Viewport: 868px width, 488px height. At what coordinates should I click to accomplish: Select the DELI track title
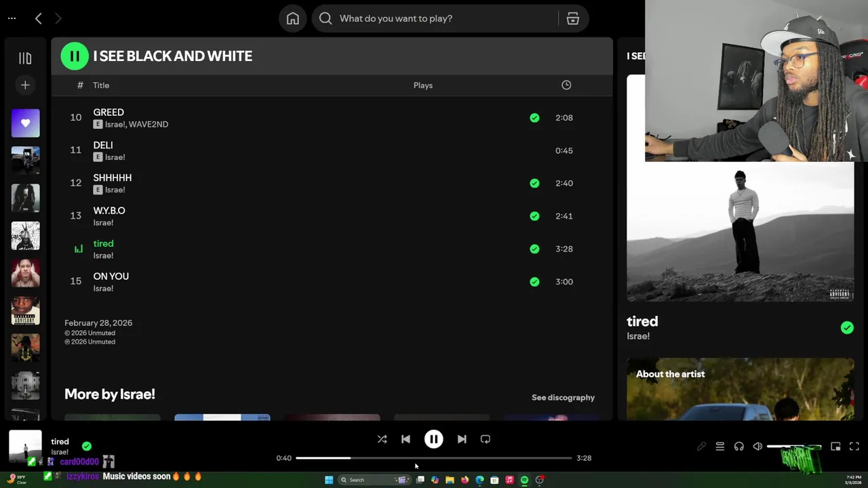pos(103,145)
